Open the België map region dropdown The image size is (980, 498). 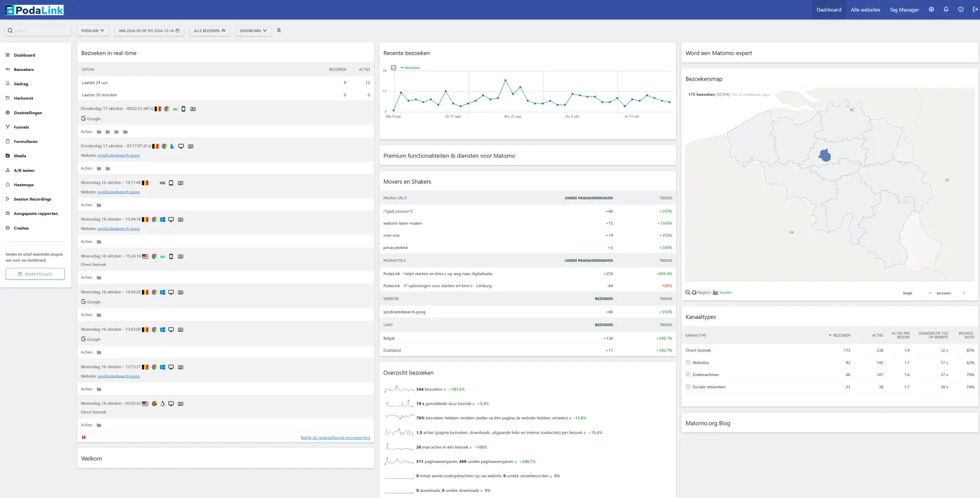pos(917,293)
